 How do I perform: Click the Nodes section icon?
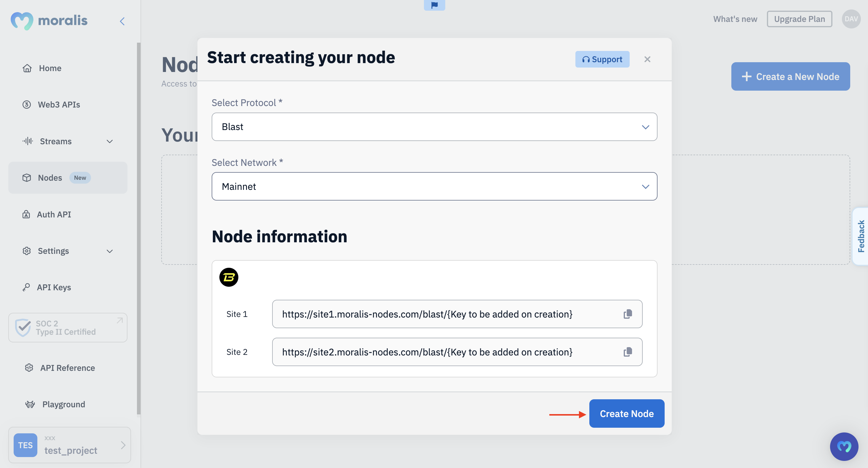tap(26, 177)
